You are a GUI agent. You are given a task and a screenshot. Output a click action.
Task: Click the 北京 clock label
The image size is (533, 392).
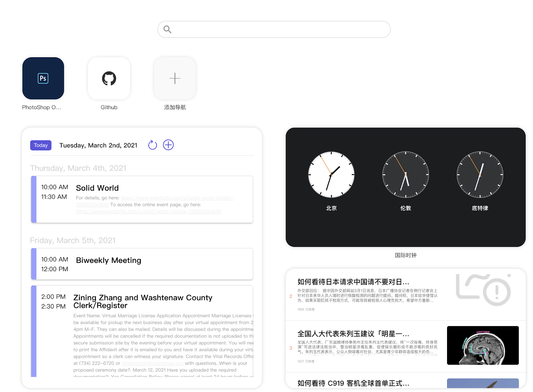click(331, 208)
